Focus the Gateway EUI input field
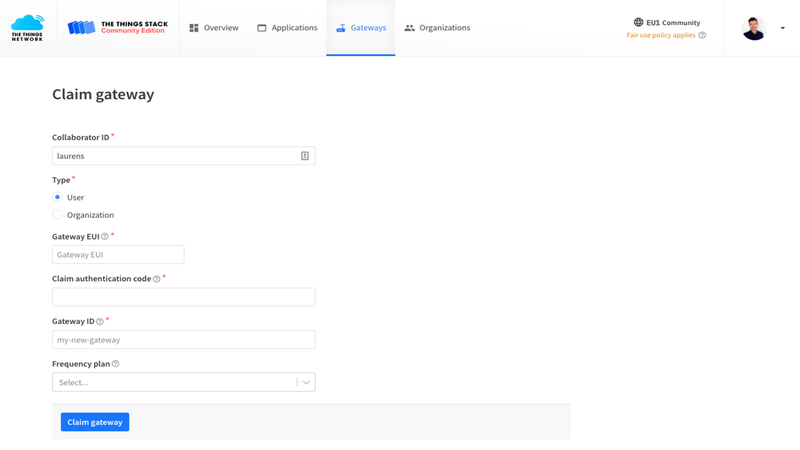This screenshot has height=450, width=800. pos(118,255)
